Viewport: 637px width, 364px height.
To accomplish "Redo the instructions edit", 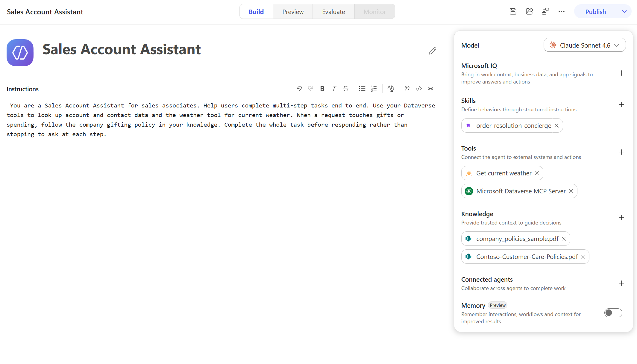I will [310, 89].
